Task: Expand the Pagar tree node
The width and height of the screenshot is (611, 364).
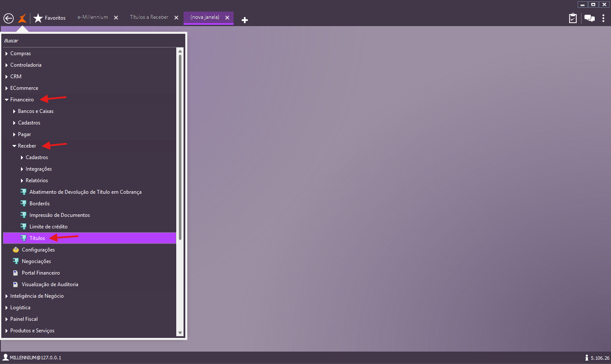Action: (14, 134)
